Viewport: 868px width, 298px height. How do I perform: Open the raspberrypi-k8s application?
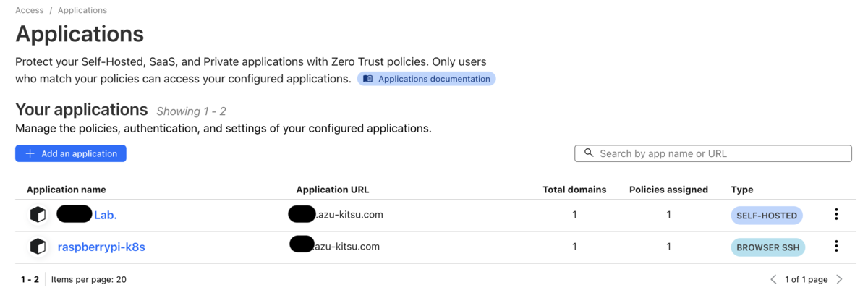click(101, 247)
